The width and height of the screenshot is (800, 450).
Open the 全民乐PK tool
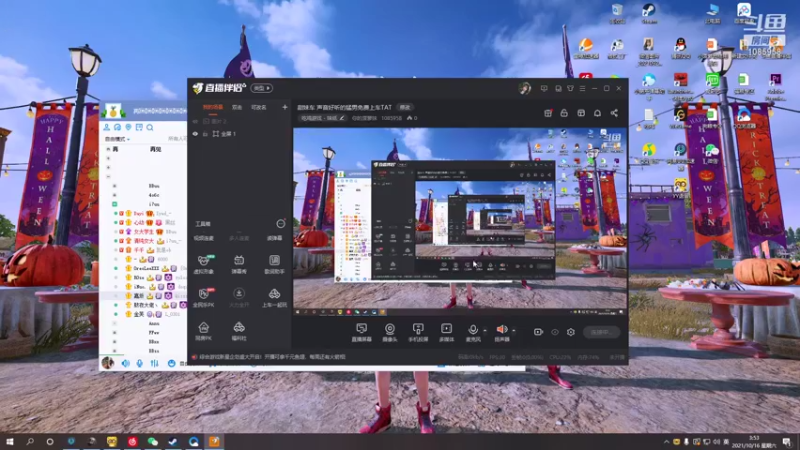coord(204,297)
